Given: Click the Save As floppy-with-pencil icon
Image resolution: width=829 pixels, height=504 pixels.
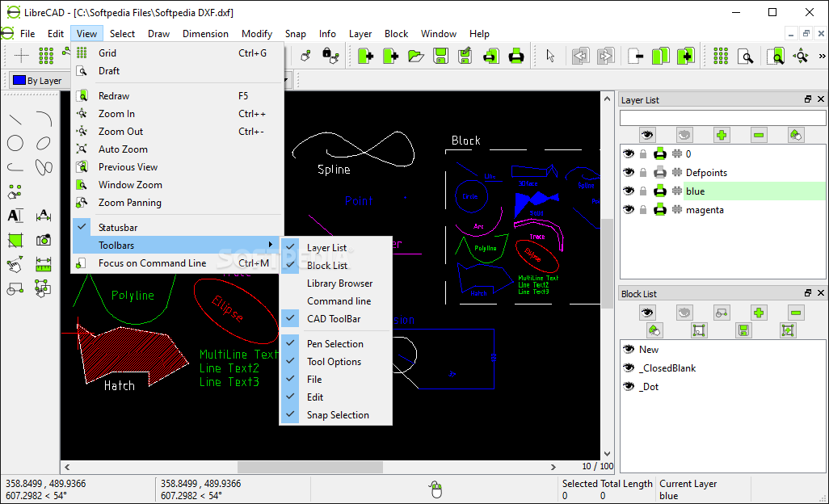Looking at the screenshot, I should click(x=465, y=56).
